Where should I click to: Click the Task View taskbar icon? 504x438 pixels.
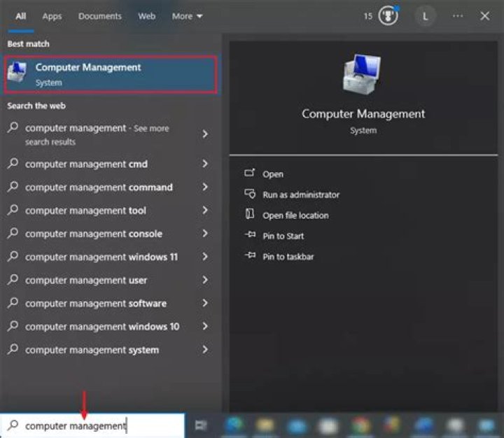[x=201, y=425]
